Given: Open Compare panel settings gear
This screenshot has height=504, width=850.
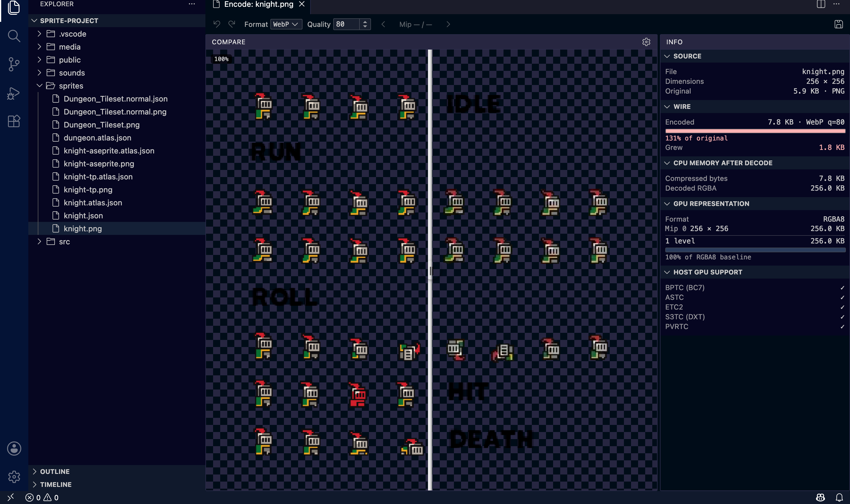Looking at the screenshot, I should [x=646, y=42].
